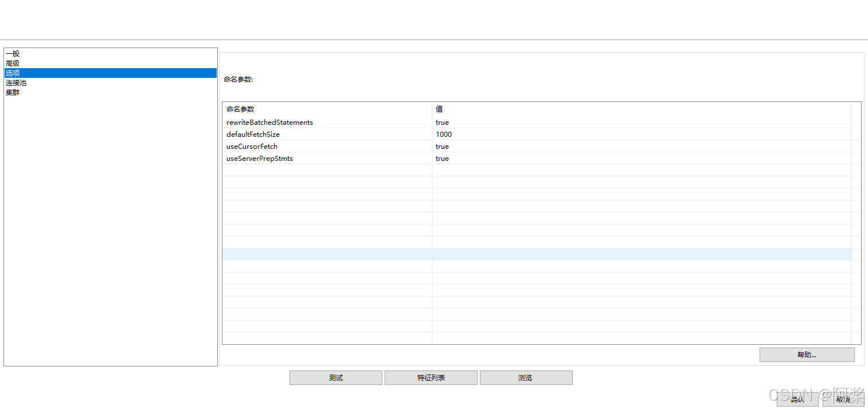Click the 浏览 button
The height and width of the screenshot is (410, 868).
[526, 378]
